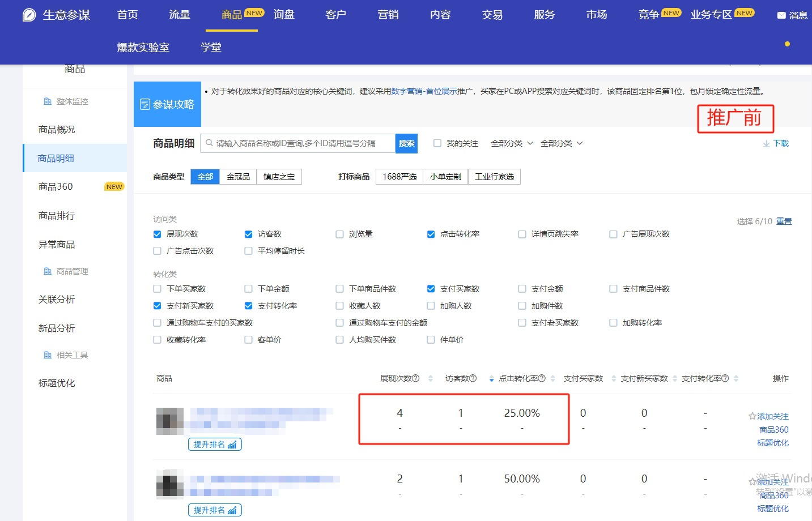Image resolution: width=812 pixels, height=521 pixels.
Task: Expand the first 全部分类 dropdown
Action: pos(512,144)
